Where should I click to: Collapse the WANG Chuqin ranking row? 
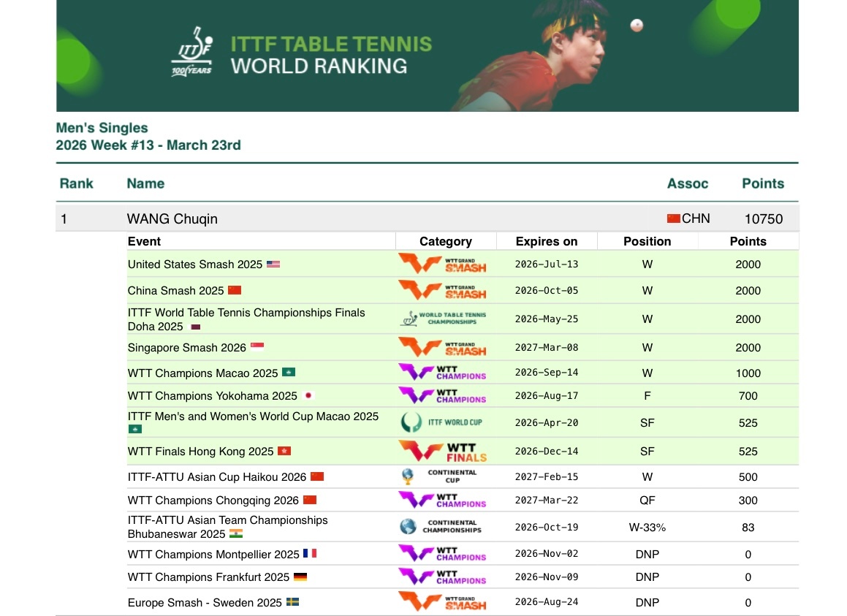point(427,218)
